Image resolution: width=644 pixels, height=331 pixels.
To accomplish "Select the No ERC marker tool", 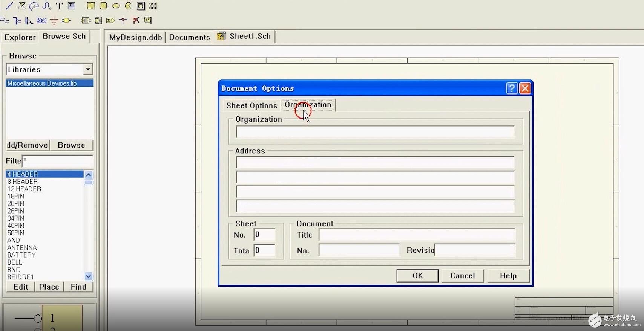I will pyautogui.click(x=136, y=20).
